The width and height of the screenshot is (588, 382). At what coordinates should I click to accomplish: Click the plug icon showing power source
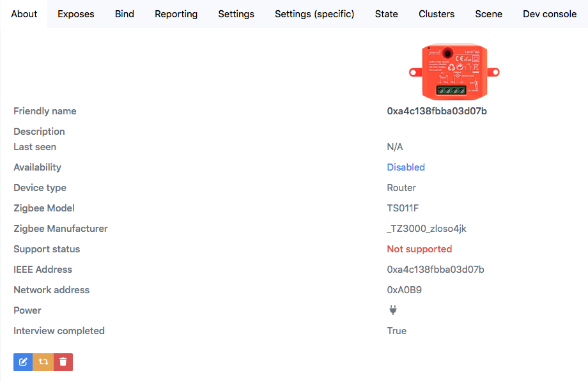pos(392,310)
